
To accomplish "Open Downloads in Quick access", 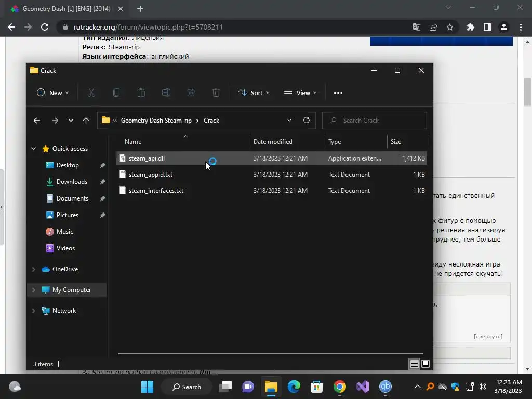I will point(72,182).
